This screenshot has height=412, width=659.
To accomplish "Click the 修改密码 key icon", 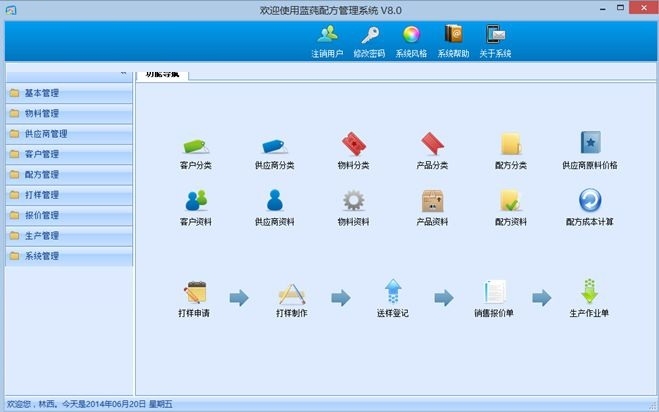I will 370,34.
